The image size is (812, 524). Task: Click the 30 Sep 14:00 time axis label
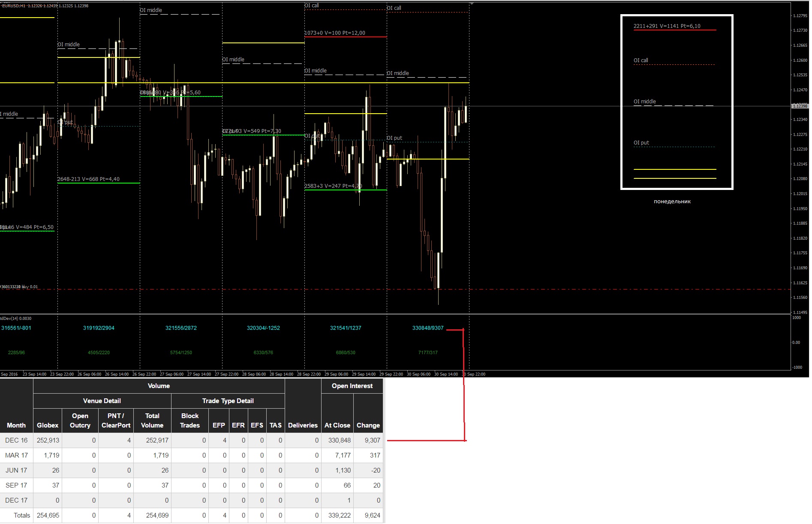(x=446, y=374)
